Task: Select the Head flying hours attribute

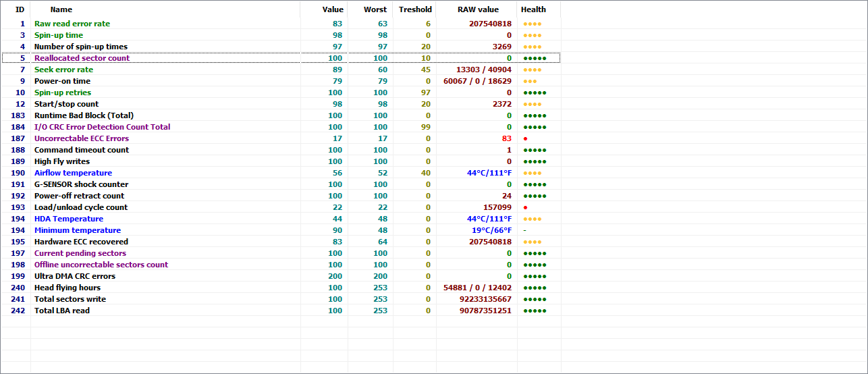Action: point(281,288)
